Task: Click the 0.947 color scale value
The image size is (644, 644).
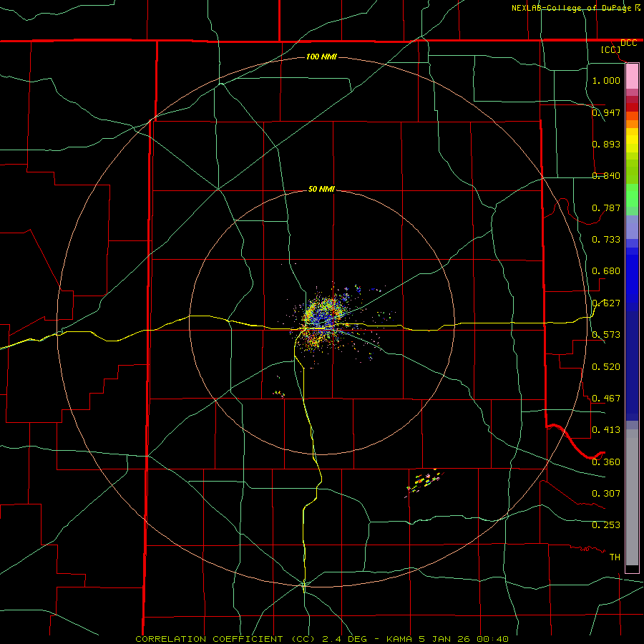Action: pyautogui.click(x=606, y=112)
